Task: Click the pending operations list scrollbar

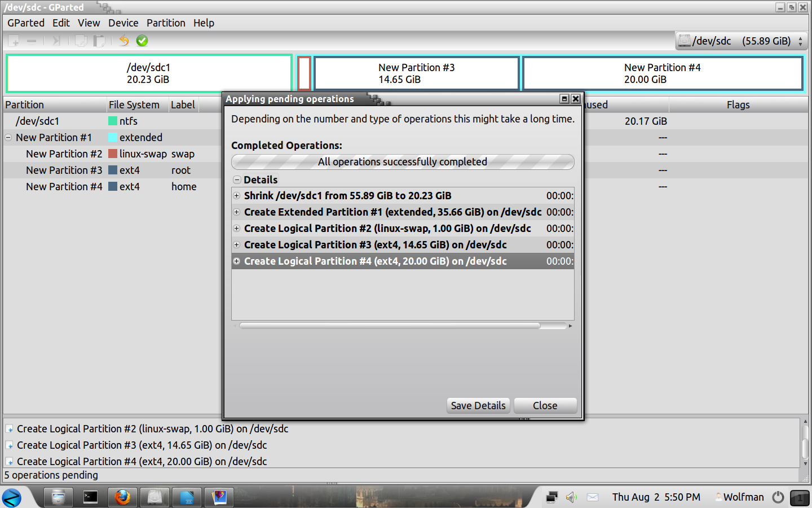Action: 805,443
